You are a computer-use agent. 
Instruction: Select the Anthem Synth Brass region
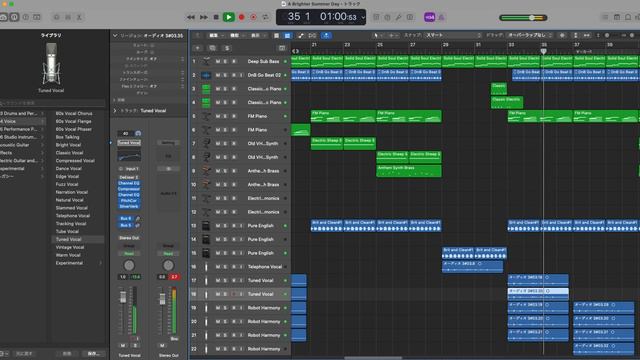(409, 171)
